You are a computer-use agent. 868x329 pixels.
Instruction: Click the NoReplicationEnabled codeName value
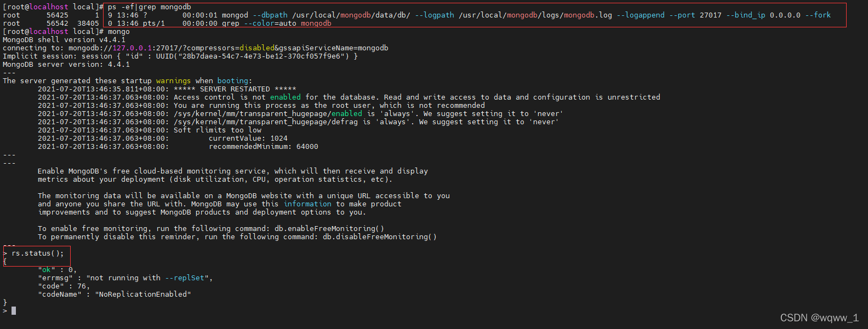pos(143,295)
